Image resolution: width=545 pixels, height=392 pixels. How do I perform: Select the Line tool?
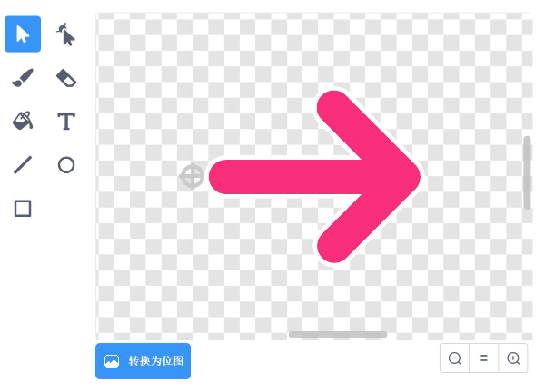pyautogui.click(x=23, y=165)
